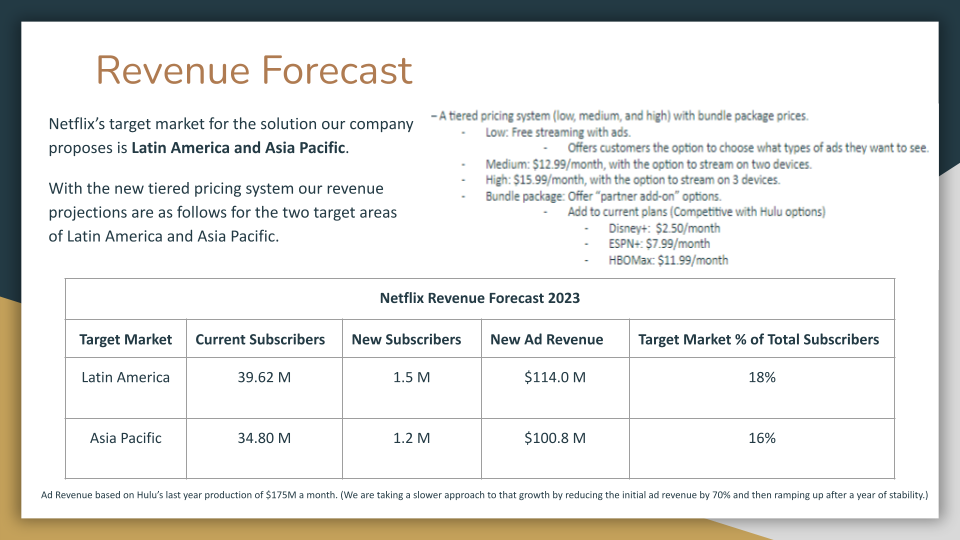Click the $100.8 M ad revenue cell
The height and width of the screenshot is (540, 960).
pyautogui.click(x=554, y=438)
